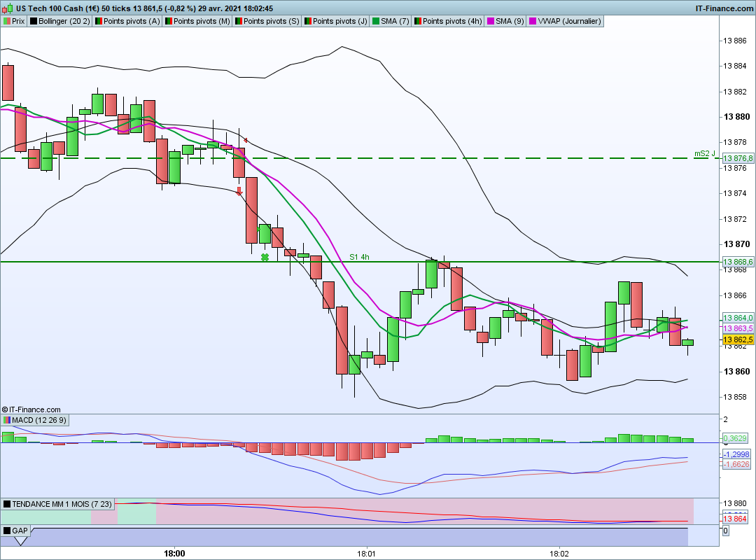
Task: Click the IT-Finance.com copyright text
Action: (31, 409)
